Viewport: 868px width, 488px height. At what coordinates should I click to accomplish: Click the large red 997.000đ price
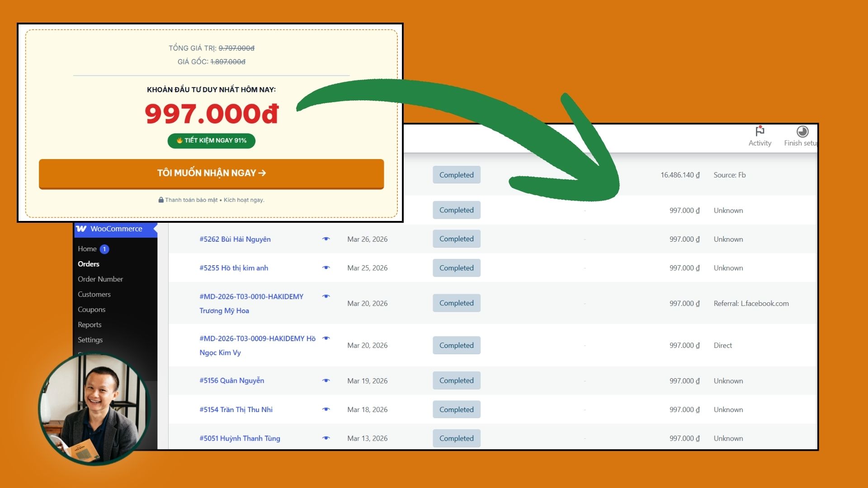coord(212,114)
